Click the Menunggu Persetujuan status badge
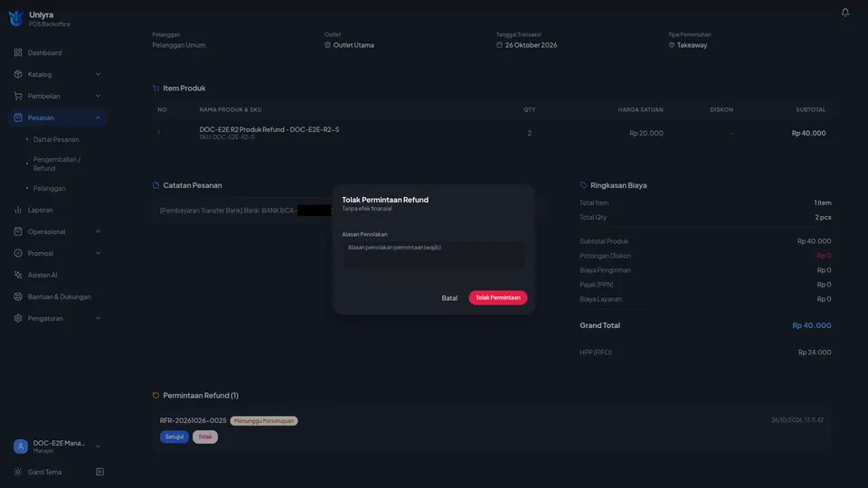 click(x=264, y=421)
